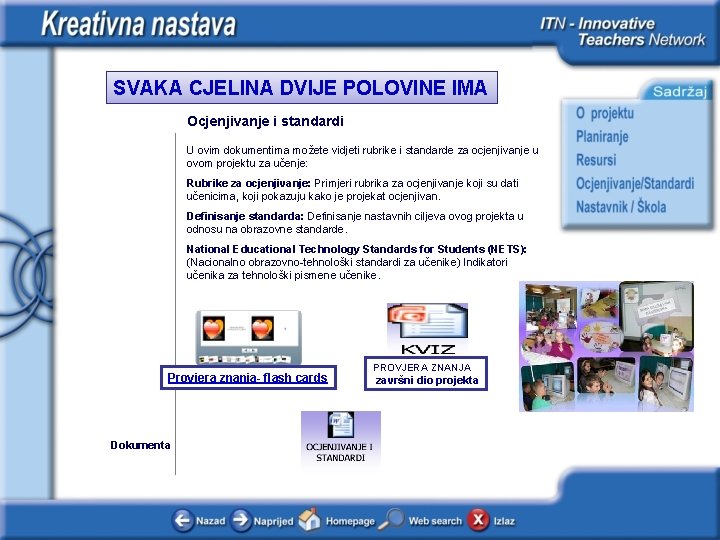Click the Izlaz label
720x540 pixels.
(x=504, y=521)
